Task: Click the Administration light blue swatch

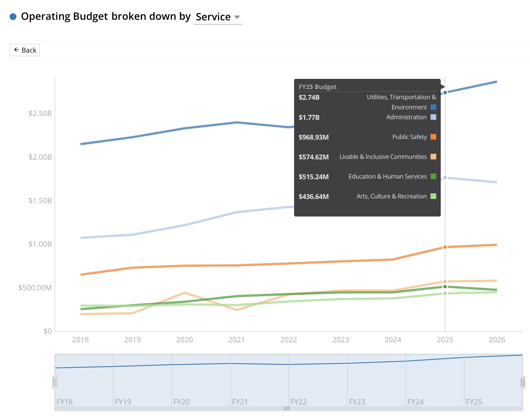Action: (x=433, y=117)
